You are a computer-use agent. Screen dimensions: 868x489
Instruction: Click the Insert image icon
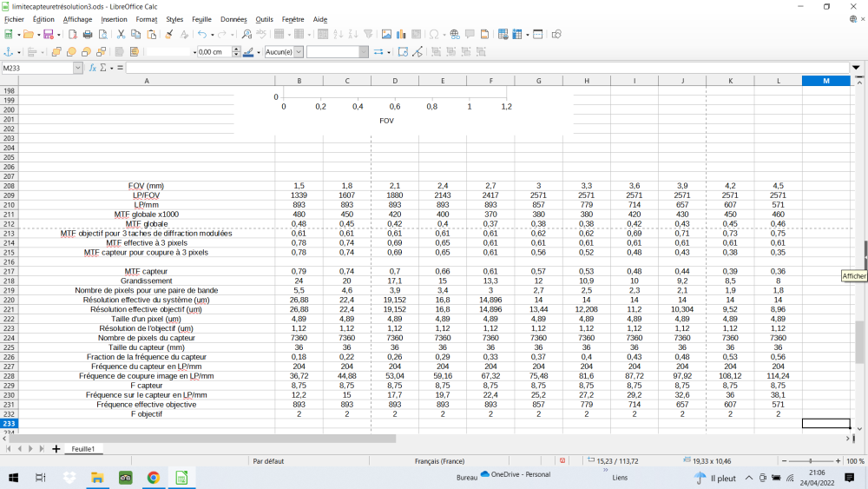(386, 35)
